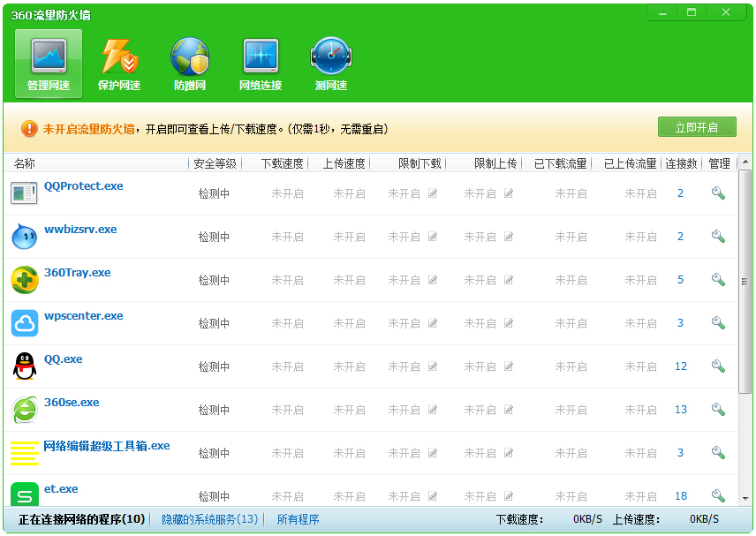This screenshot has height=536, width=756.
Task: Launch the 测网速 speedometer icon
Action: pyautogui.click(x=331, y=64)
